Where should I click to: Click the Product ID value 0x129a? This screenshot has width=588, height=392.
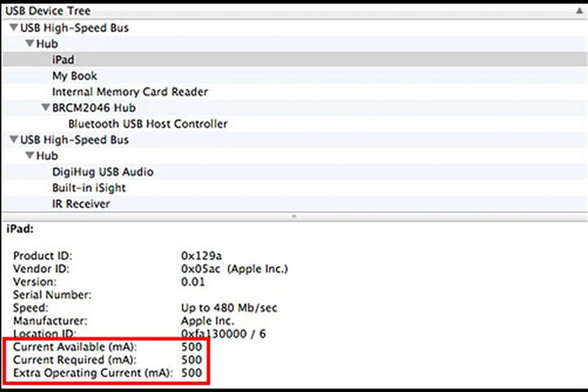click(x=201, y=256)
